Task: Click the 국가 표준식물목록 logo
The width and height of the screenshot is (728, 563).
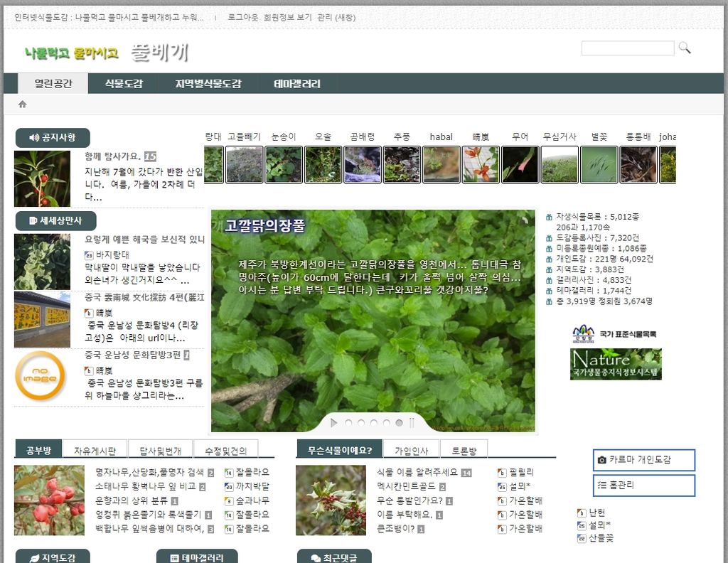Action: click(614, 333)
